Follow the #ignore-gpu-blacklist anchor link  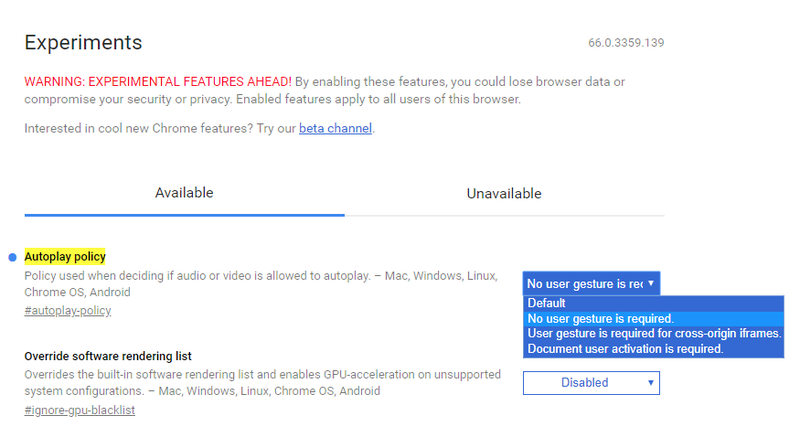coord(80,410)
